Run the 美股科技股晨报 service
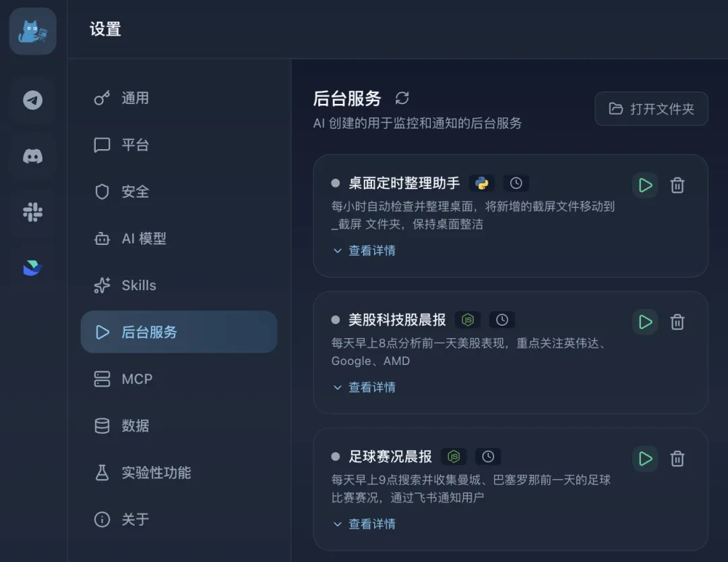The image size is (728, 562). point(644,322)
